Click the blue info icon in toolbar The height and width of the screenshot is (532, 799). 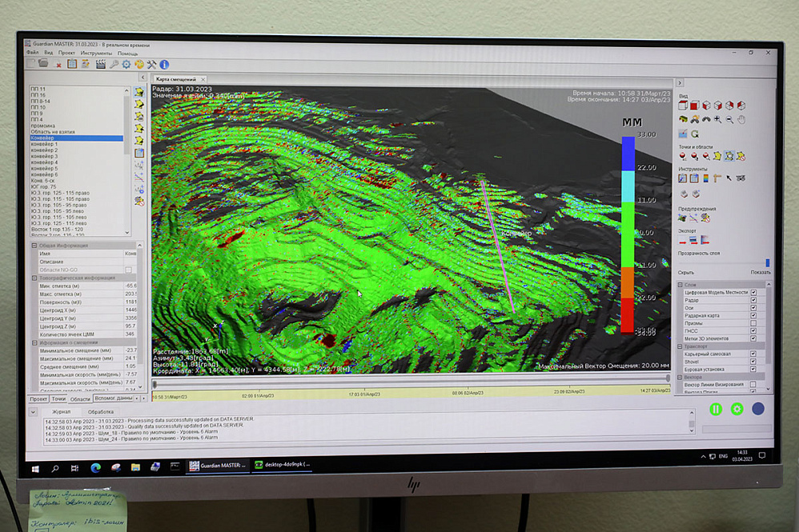[x=164, y=64]
